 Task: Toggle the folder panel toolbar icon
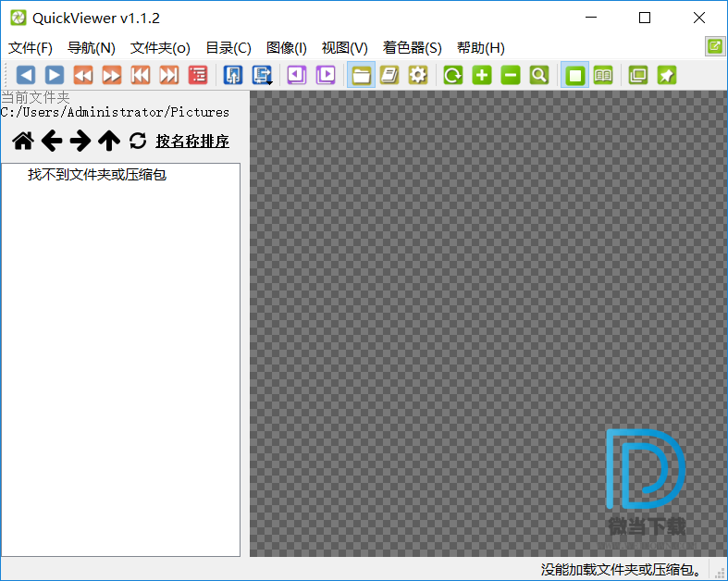pos(361,75)
